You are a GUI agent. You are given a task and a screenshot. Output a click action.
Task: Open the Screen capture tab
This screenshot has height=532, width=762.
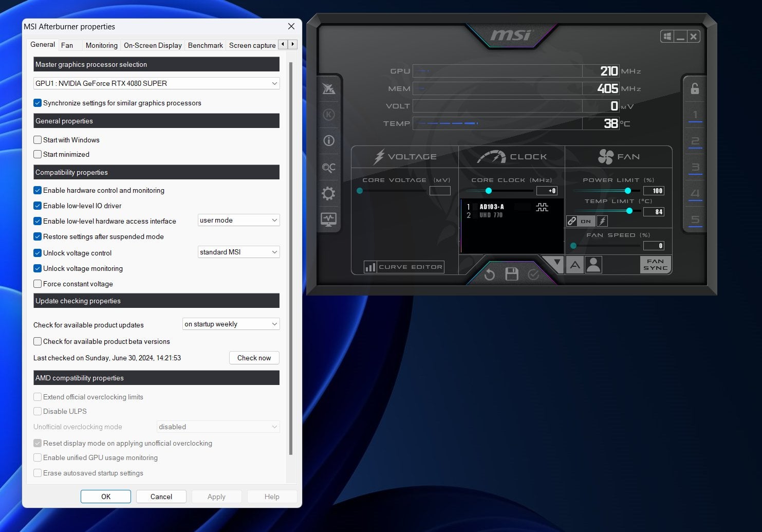click(x=252, y=45)
